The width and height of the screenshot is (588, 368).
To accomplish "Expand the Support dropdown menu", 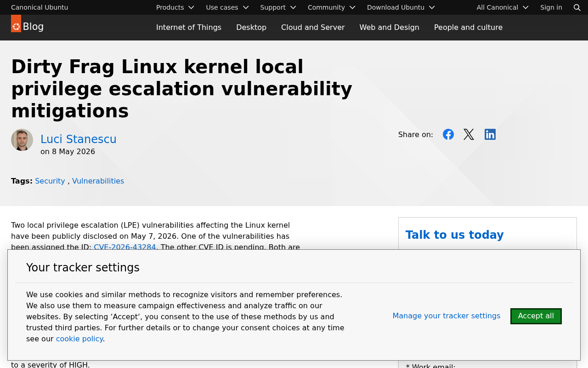I will point(278,7).
